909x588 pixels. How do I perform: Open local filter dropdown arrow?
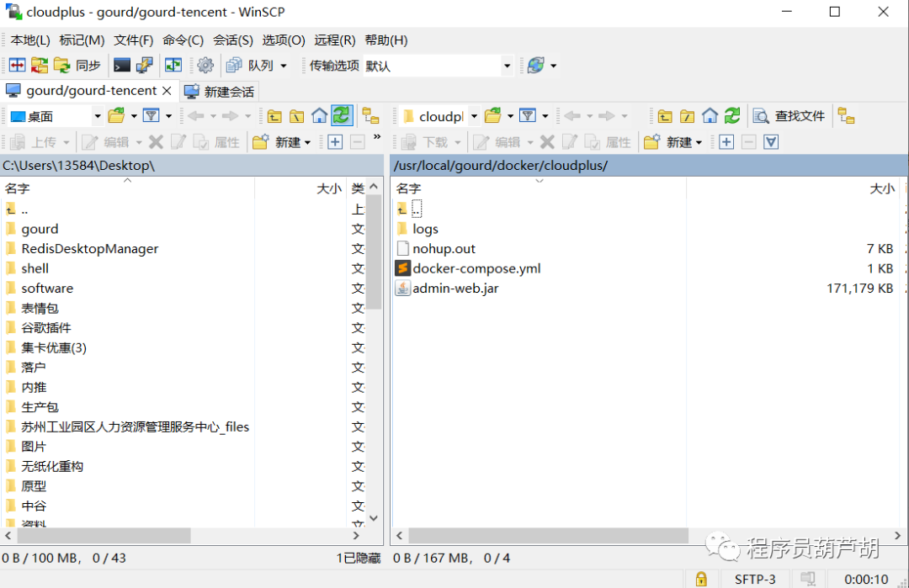coord(168,116)
